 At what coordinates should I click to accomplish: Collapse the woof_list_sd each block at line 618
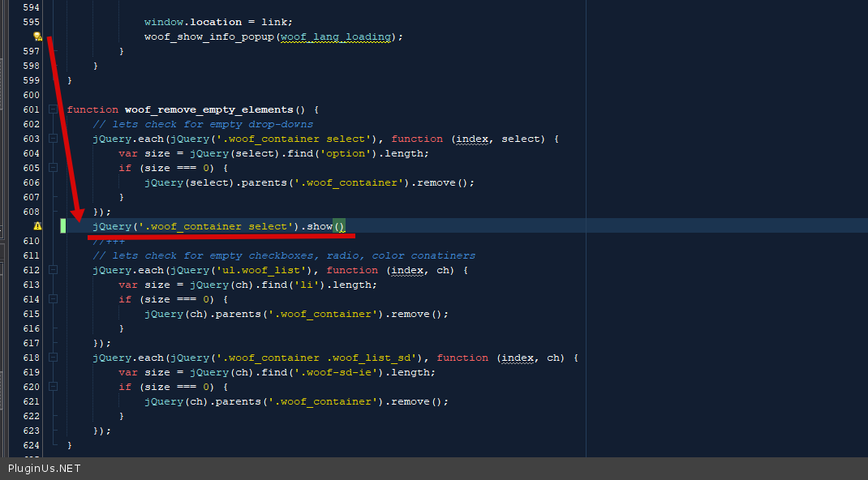(53, 358)
